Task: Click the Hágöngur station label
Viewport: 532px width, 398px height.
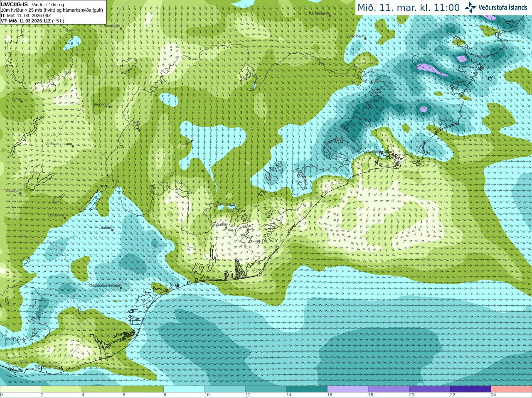Action: (100, 104)
